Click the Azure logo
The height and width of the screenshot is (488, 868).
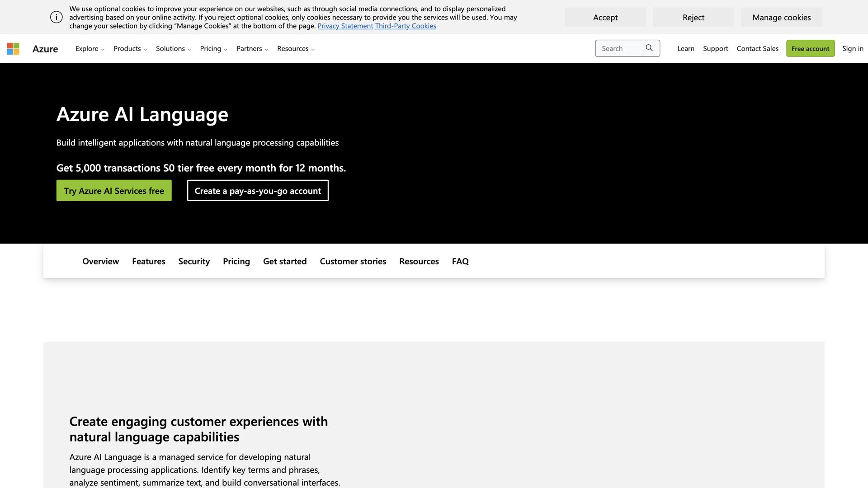45,49
